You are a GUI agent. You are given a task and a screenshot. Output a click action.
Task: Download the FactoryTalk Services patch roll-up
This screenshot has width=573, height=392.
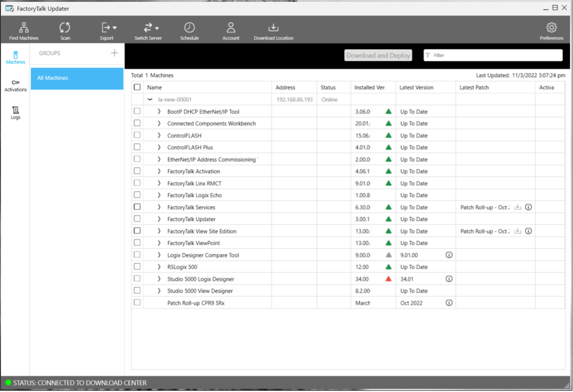coord(517,207)
